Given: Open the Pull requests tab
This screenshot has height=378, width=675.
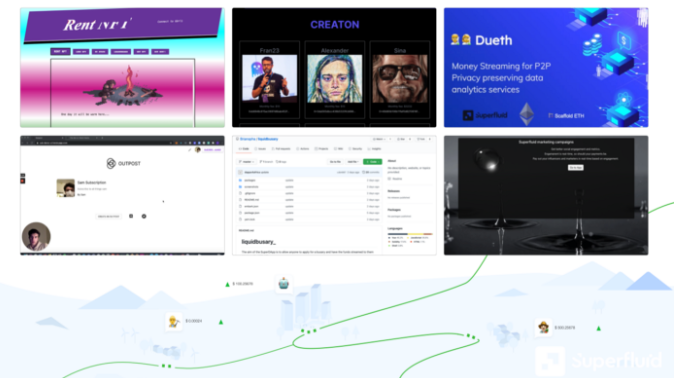Looking at the screenshot, I should (x=282, y=149).
